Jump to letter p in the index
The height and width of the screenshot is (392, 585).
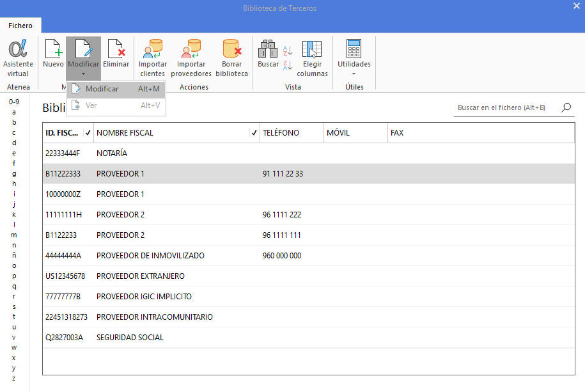tap(14, 276)
